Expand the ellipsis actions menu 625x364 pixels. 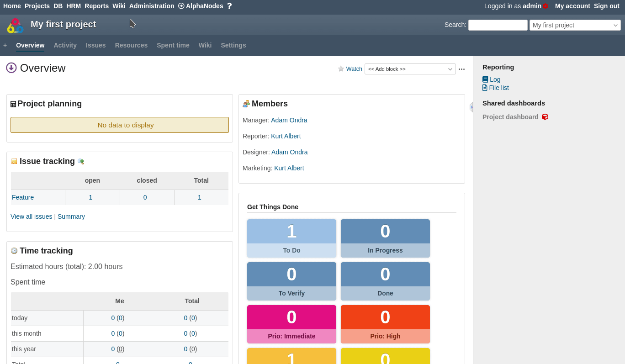[462, 69]
